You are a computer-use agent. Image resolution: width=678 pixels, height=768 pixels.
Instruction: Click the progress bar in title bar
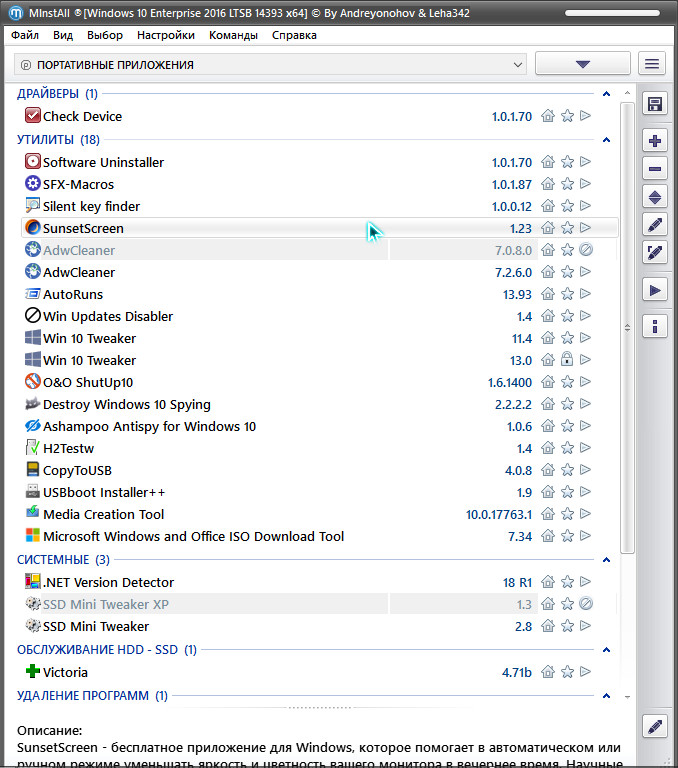pos(612,13)
